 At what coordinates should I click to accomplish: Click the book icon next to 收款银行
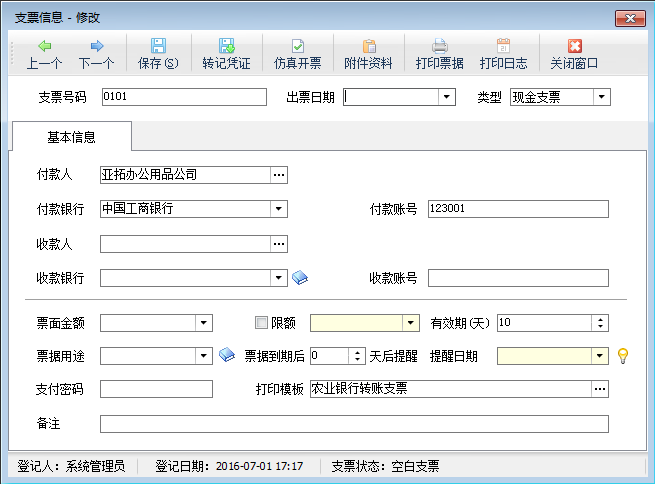(299, 278)
